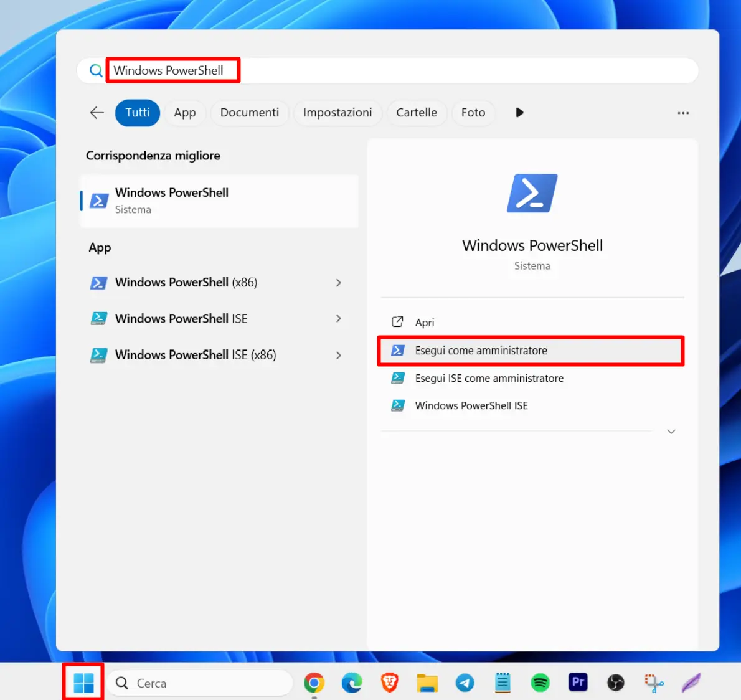Open Microsoft Edge from the taskbar
Viewport: 741px width, 700px height.
pos(352,683)
